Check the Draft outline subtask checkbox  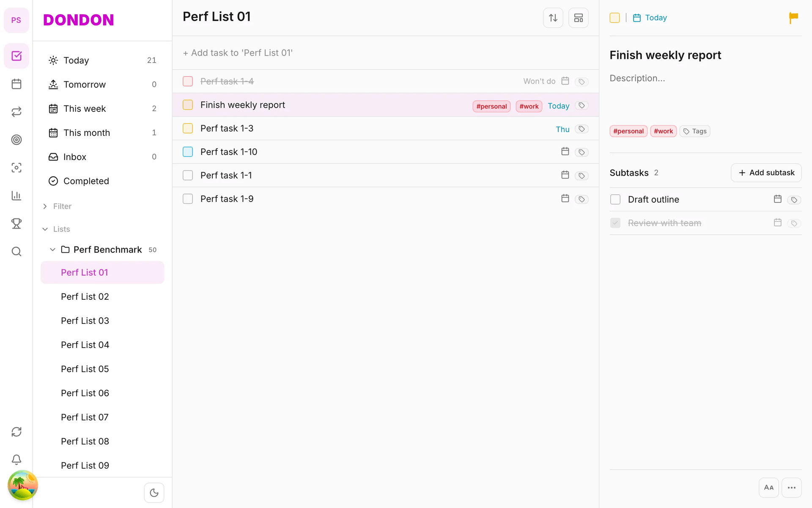pyautogui.click(x=615, y=199)
